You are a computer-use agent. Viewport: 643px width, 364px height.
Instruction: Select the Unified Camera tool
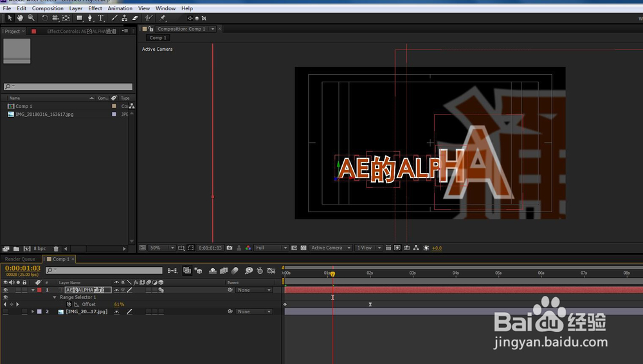click(55, 18)
